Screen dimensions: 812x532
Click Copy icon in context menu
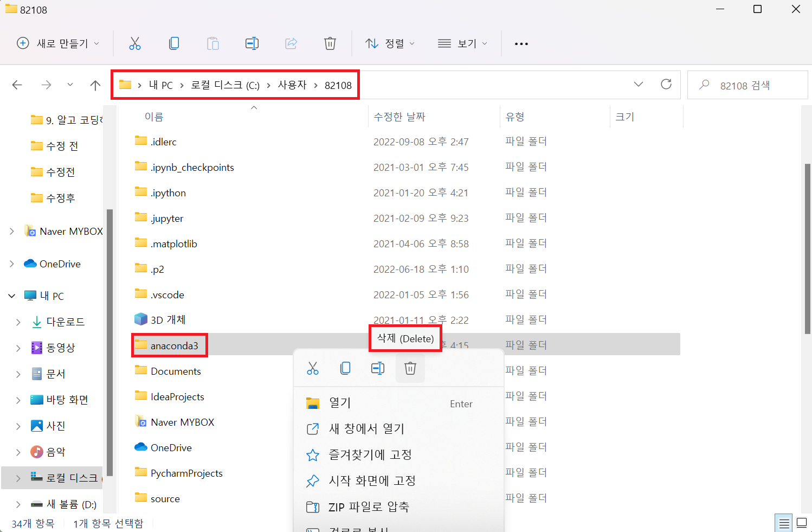pyautogui.click(x=345, y=369)
